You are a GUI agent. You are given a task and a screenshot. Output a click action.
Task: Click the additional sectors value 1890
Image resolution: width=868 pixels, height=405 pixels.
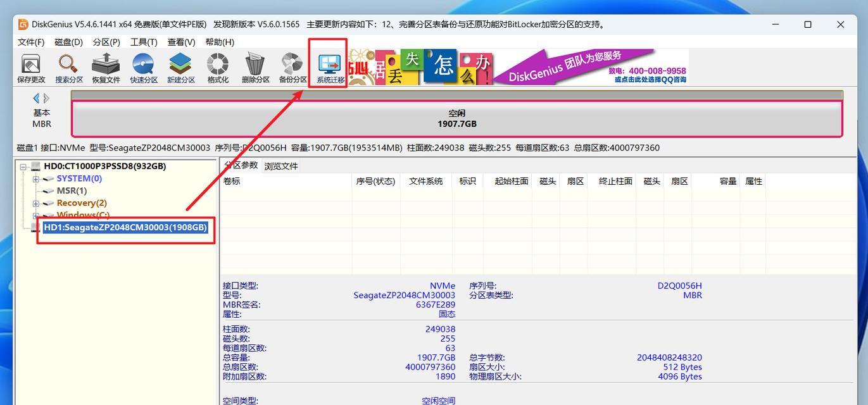coord(445,377)
